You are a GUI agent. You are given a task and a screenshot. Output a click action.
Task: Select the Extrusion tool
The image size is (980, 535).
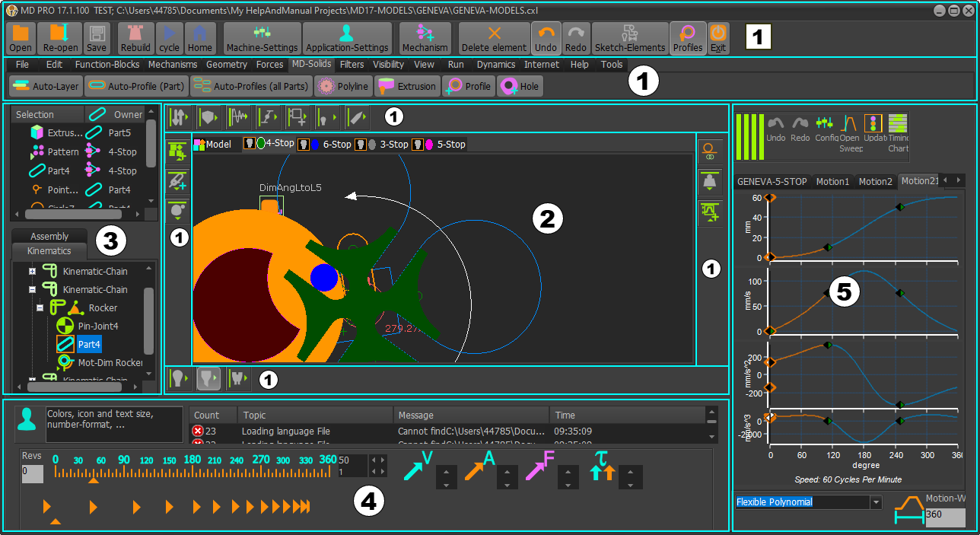tap(407, 86)
